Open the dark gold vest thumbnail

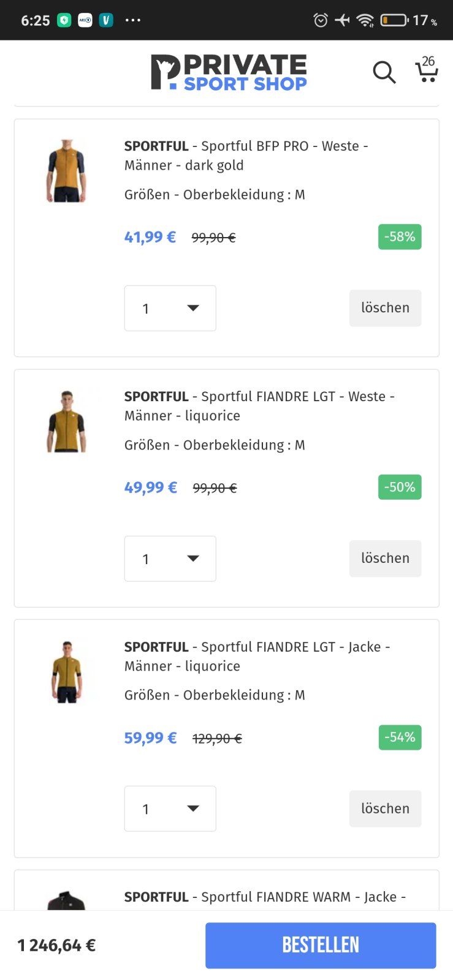tap(67, 170)
